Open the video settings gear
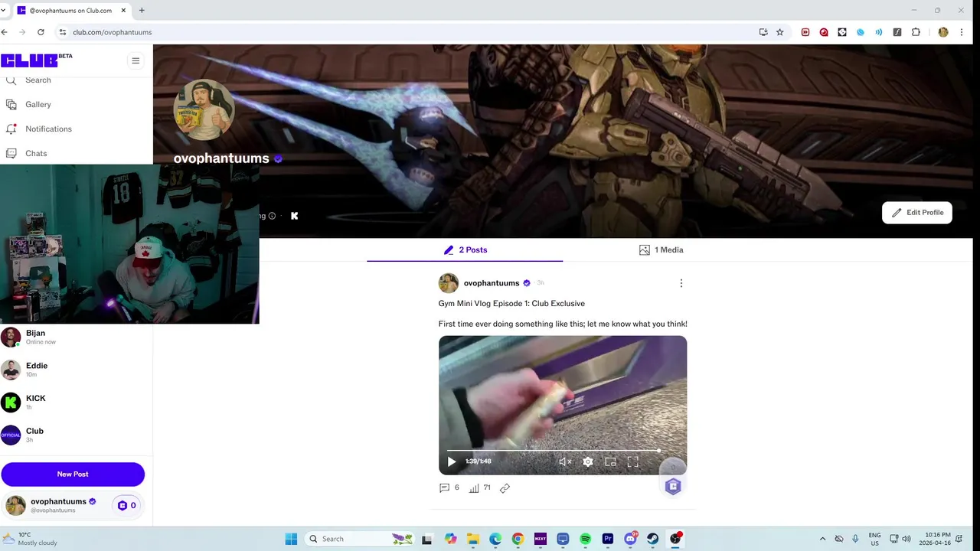The height and width of the screenshot is (551, 980). tap(588, 461)
